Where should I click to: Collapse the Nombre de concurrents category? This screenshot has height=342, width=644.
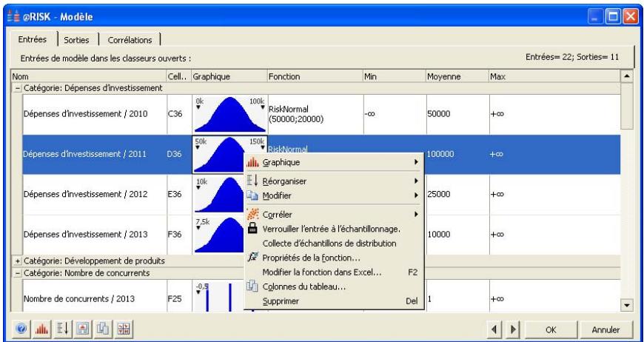coord(17,274)
